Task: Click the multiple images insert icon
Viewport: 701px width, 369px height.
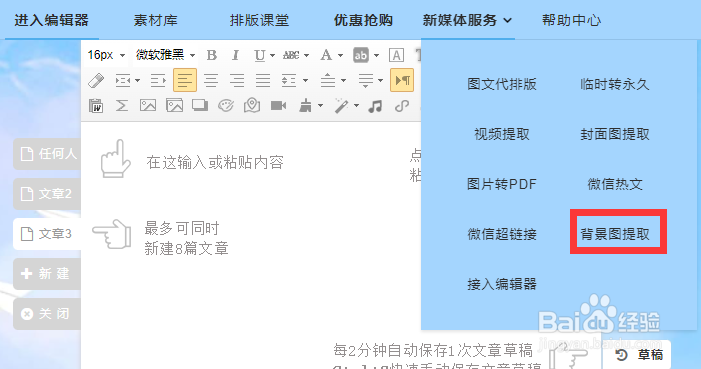Action: click(x=174, y=106)
